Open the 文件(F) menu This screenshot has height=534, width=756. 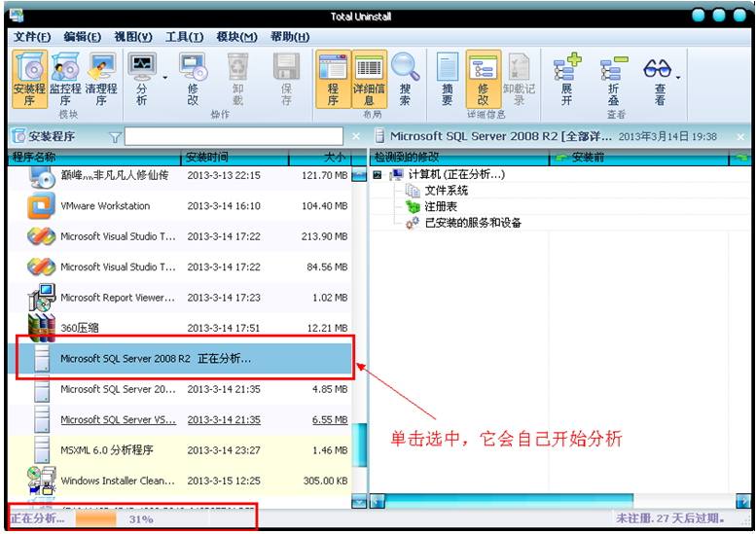(32, 37)
